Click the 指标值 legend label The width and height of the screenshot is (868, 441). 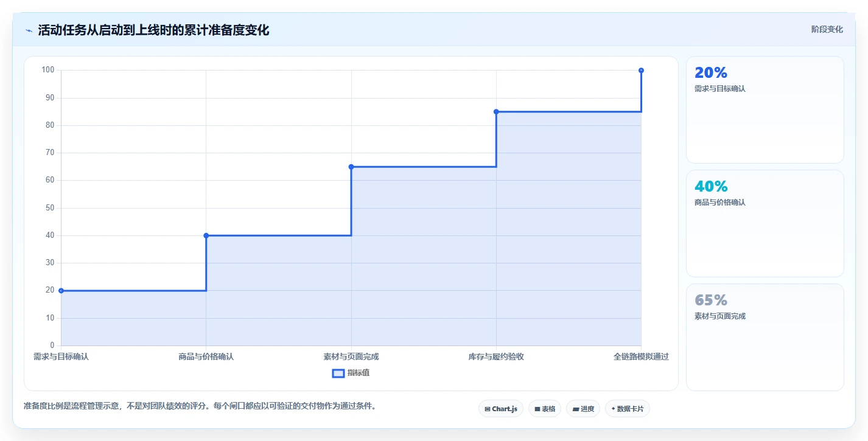pos(359,373)
